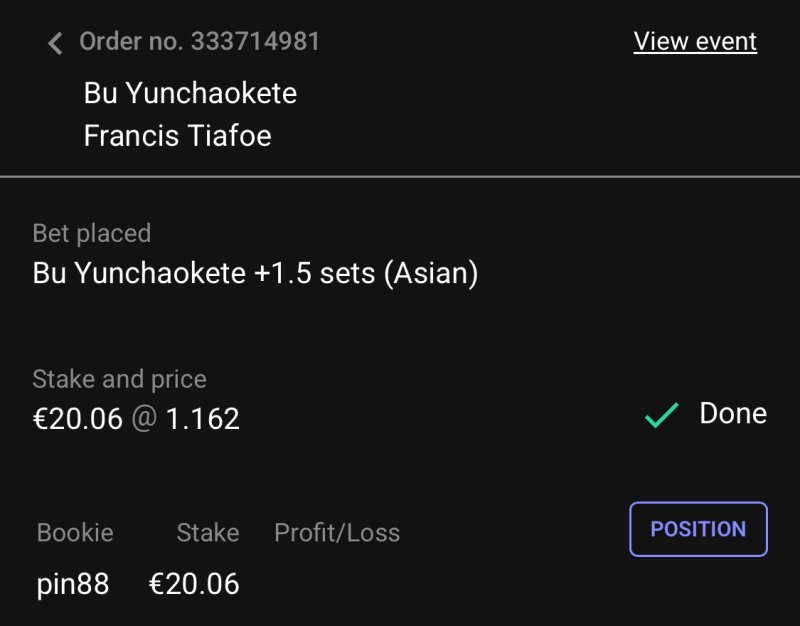Click the €20.06 stake next to the @ symbol

coord(77,418)
